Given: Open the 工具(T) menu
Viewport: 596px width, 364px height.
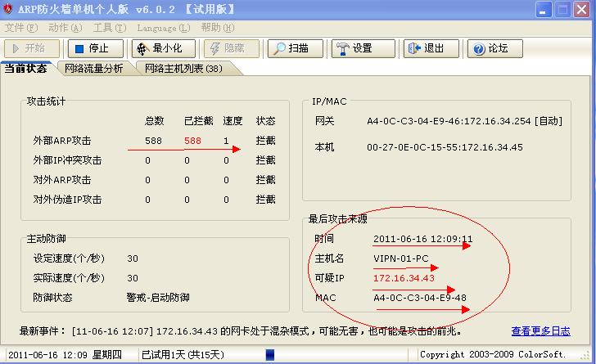Looking at the screenshot, I should point(110,28).
